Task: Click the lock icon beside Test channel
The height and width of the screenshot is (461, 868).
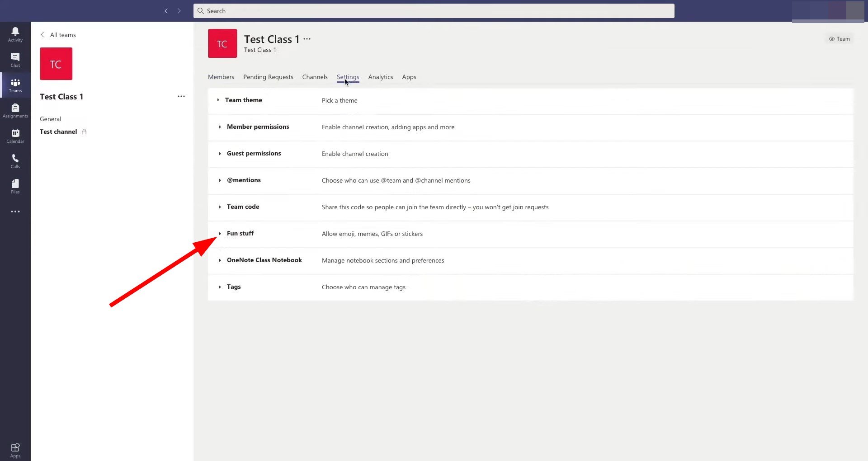Action: pyautogui.click(x=84, y=132)
